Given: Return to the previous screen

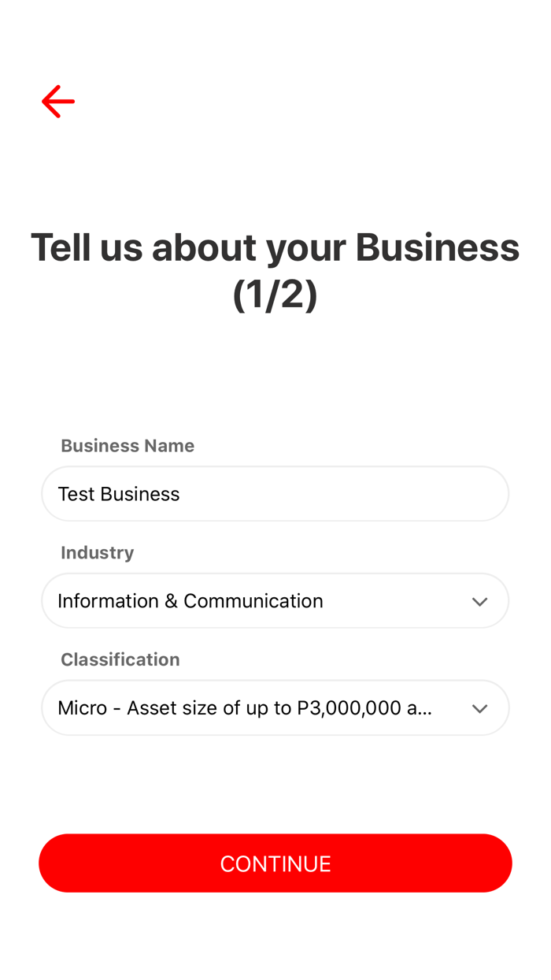Looking at the screenshot, I should [58, 102].
